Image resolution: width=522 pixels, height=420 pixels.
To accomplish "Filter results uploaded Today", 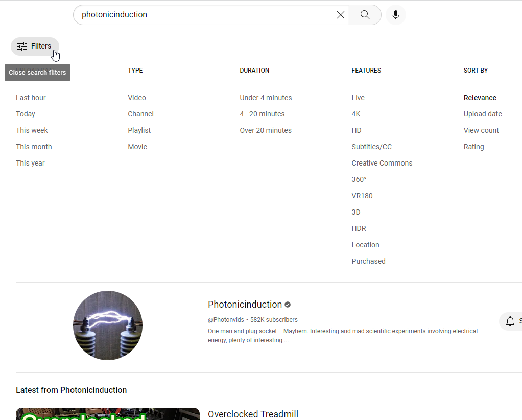I will pyautogui.click(x=26, y=114).
